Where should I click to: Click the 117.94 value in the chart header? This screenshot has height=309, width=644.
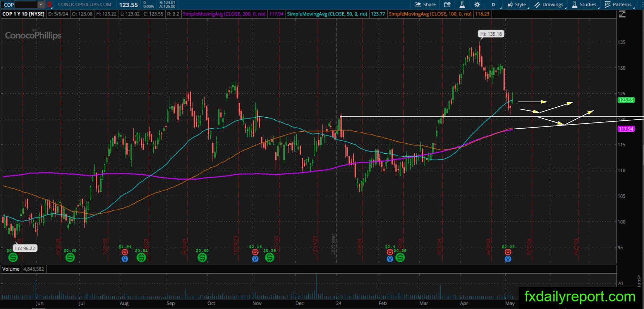point(276,14)
